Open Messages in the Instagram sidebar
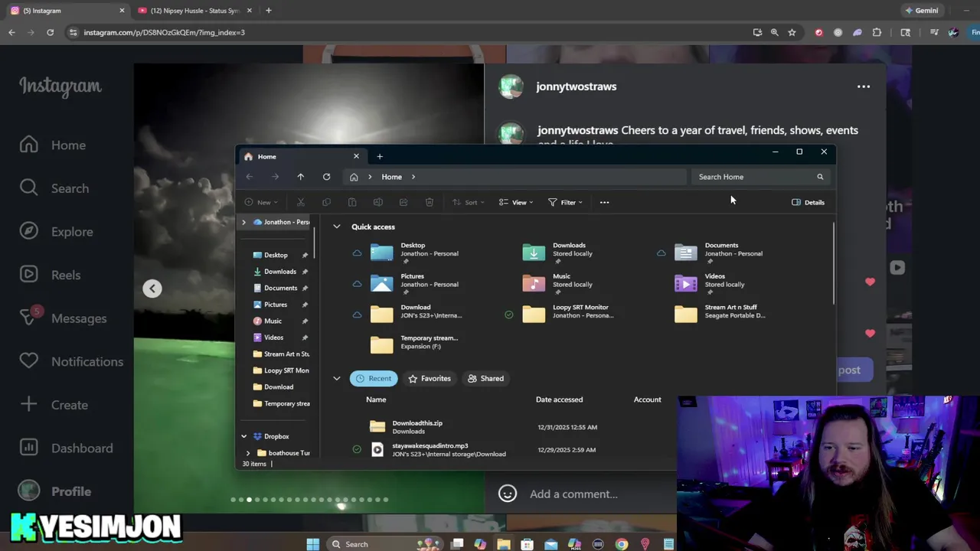980x551 pixels. 63,318
